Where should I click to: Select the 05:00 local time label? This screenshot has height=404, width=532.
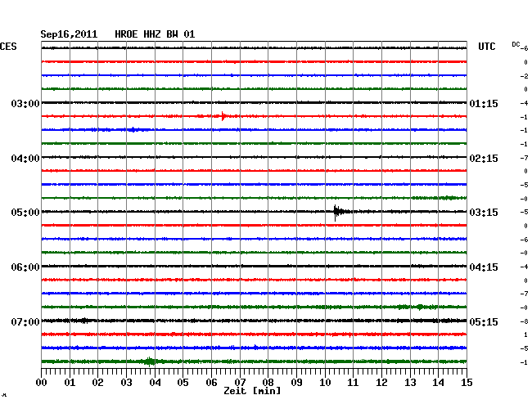click(x=25, y=213)
